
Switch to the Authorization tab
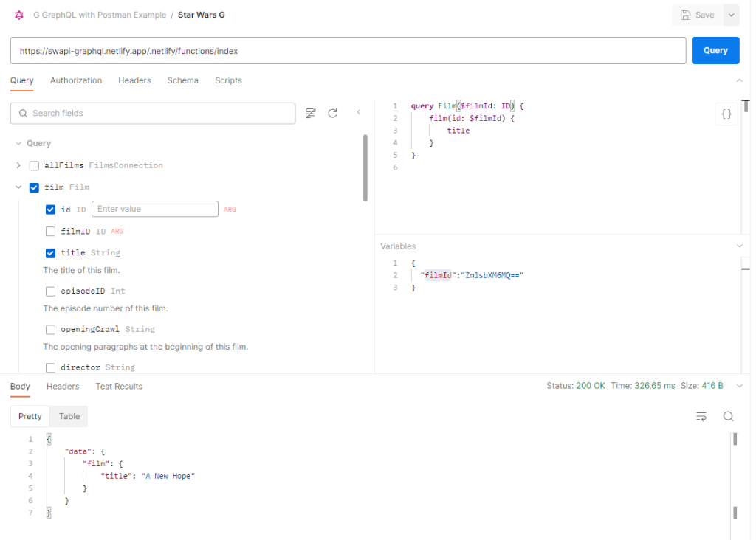(76, 80)
